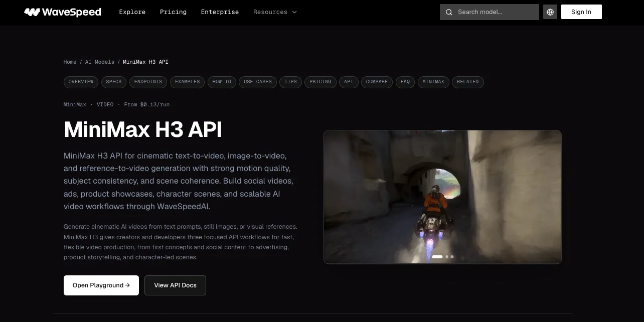Open the Explore menu item
Screen dimensions: 644x322
132,12
